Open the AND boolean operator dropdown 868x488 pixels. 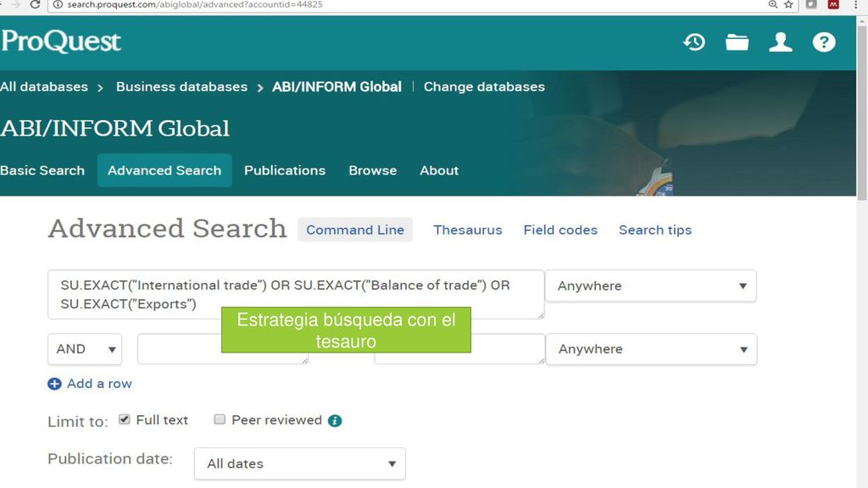(x=85, y=349)
